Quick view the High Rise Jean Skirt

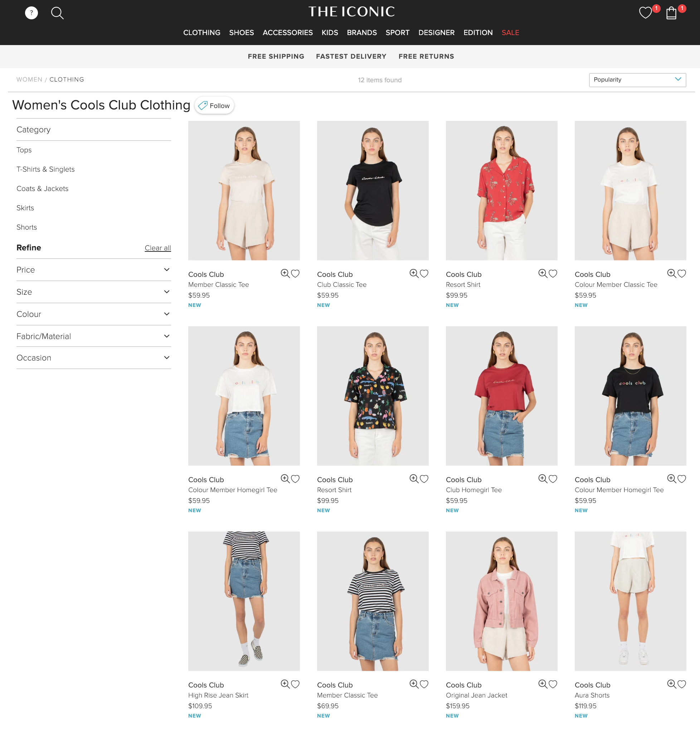click(x=285, y=684)
